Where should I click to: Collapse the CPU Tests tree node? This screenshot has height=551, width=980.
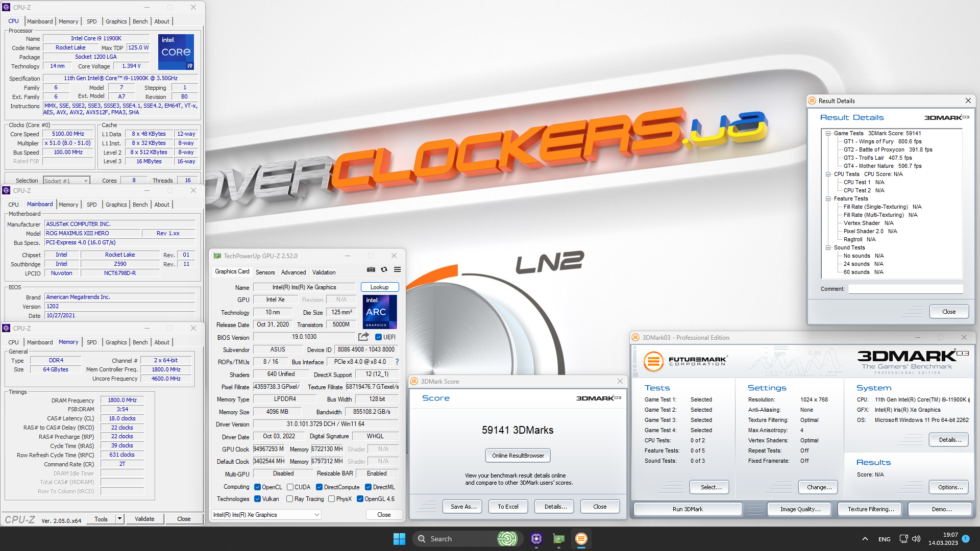coord(828,174)
